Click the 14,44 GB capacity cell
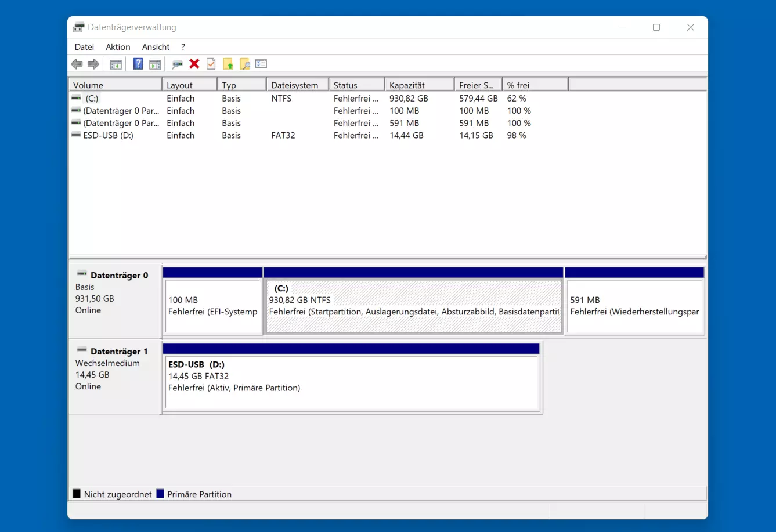 click(406, 135)
